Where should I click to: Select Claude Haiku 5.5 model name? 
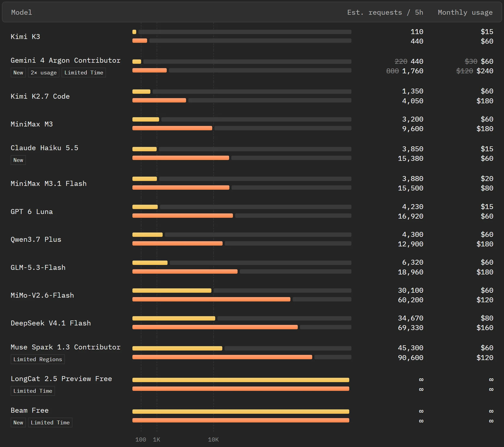(x=44, y=148)
